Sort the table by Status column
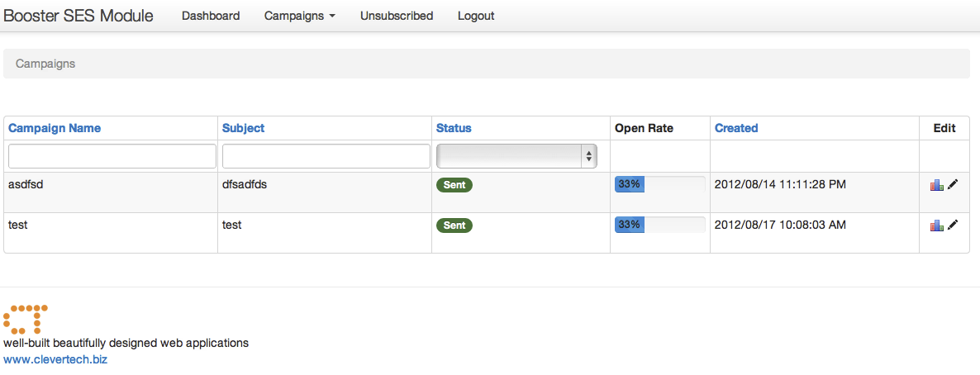980x375 pixels. tap(454, 128)
